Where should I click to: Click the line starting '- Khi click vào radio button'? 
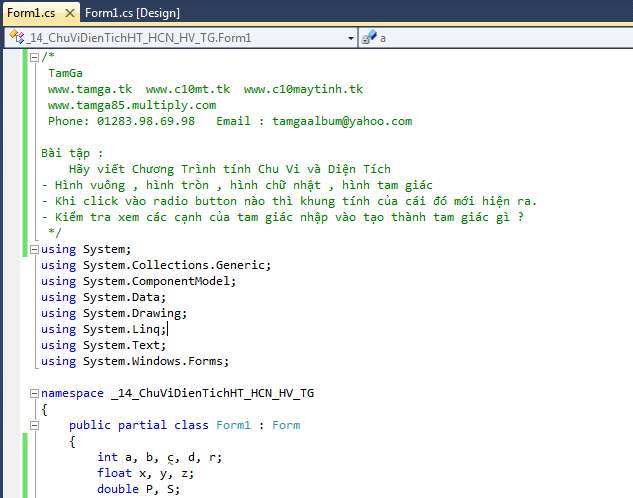(289, 201)
